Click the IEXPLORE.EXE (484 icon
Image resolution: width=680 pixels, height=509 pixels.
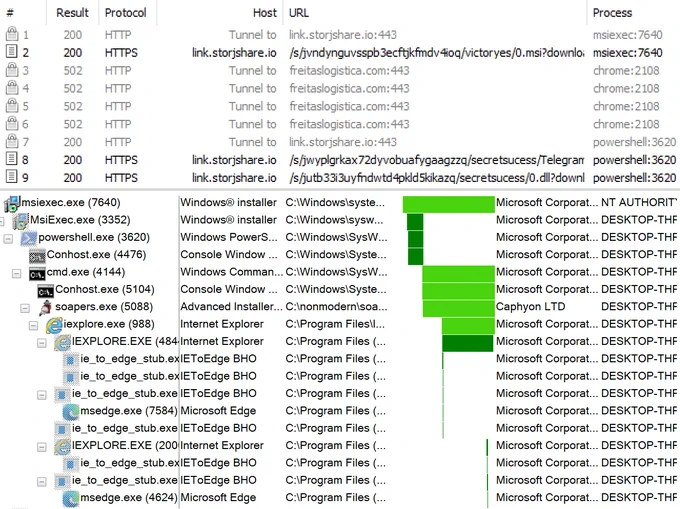63,342
